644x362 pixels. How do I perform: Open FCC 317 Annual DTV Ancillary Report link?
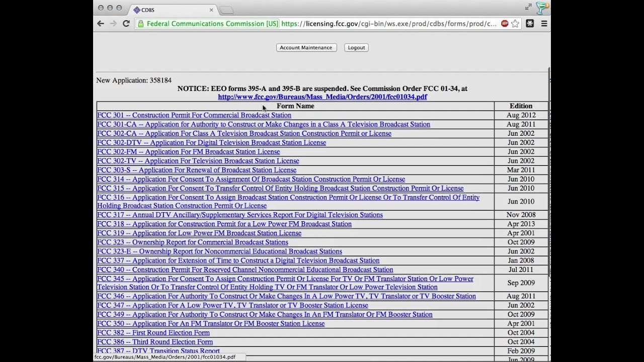[x=240, y=215]
